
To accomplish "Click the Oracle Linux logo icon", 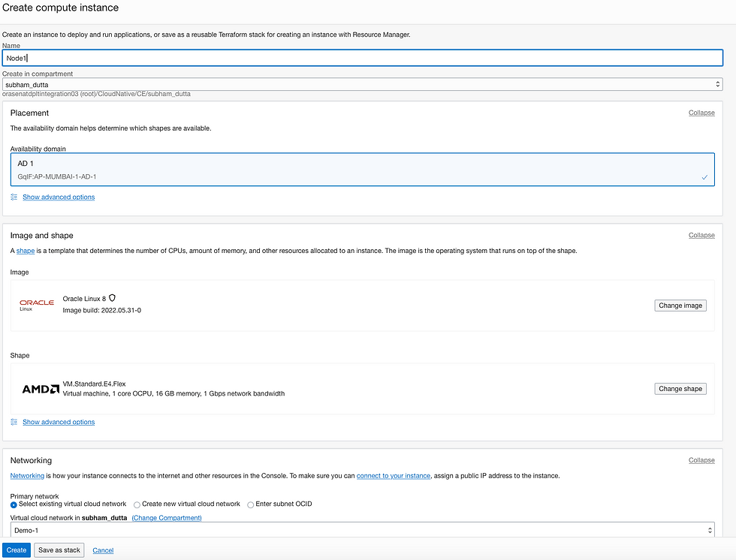I will tap(37, 305).
